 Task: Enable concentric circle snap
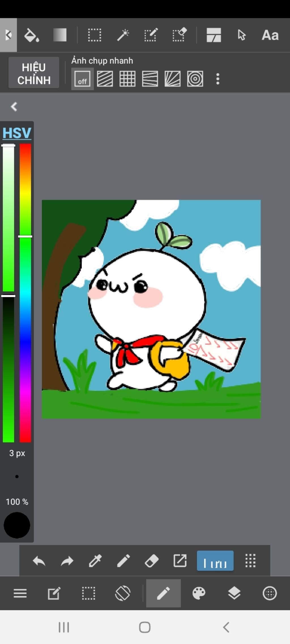(195, 79)
